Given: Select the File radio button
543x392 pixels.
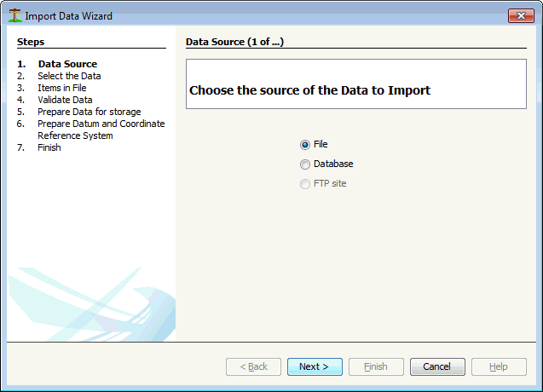Looking at the screenshot, I should 305,145.
